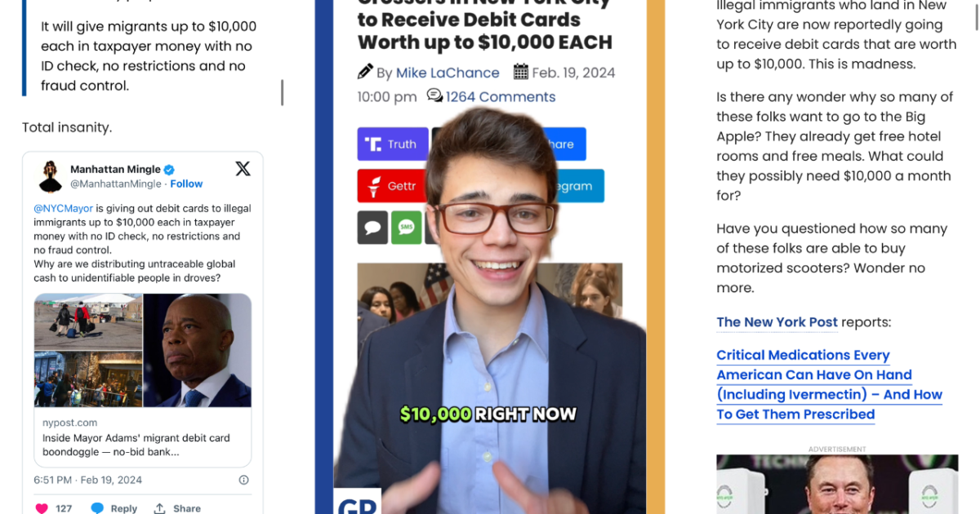Screen dimensions: 980x514
Task: Click the green SMS share icon
Action: point(406,228)
